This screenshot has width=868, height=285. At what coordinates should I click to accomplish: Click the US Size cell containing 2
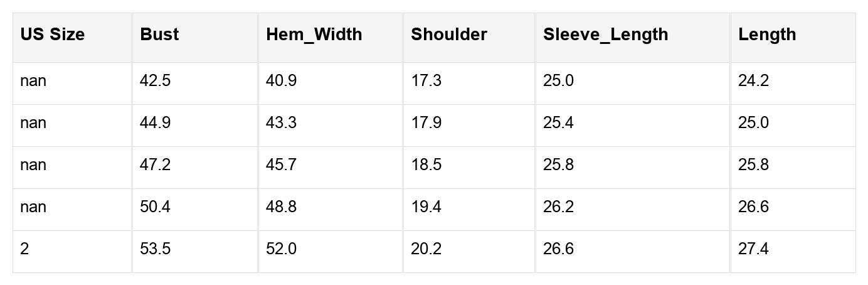[x=24, y=249]
